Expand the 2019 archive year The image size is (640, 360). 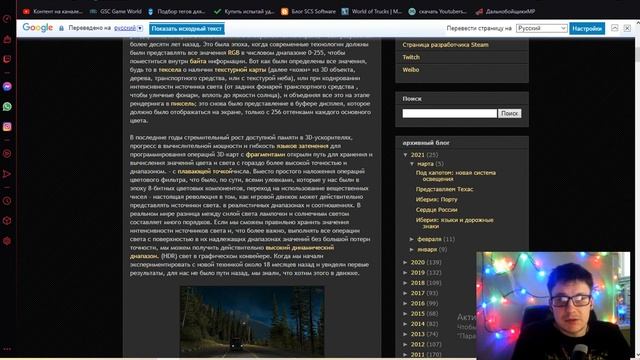point(406,273)
